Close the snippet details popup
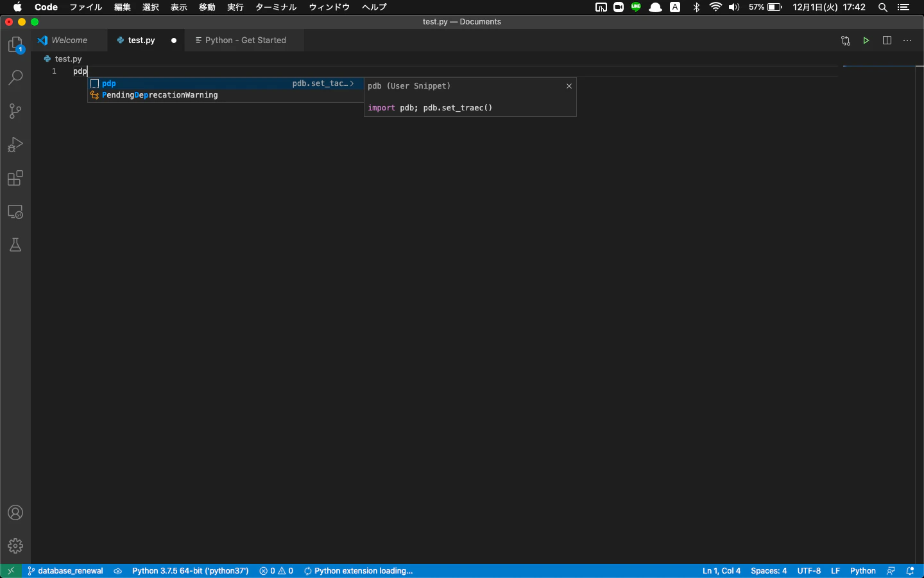Image resolution: width=924 pixels, height=578 pixels. click(x=569, y=86)
